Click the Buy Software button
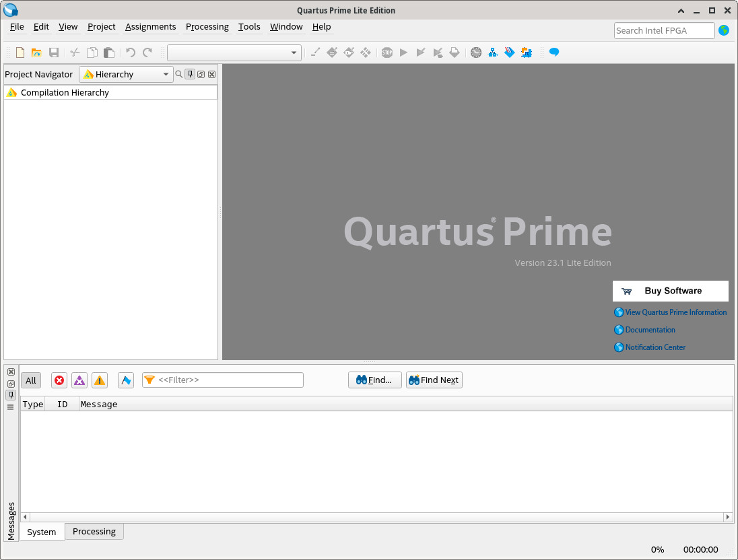 coord(670,291)
